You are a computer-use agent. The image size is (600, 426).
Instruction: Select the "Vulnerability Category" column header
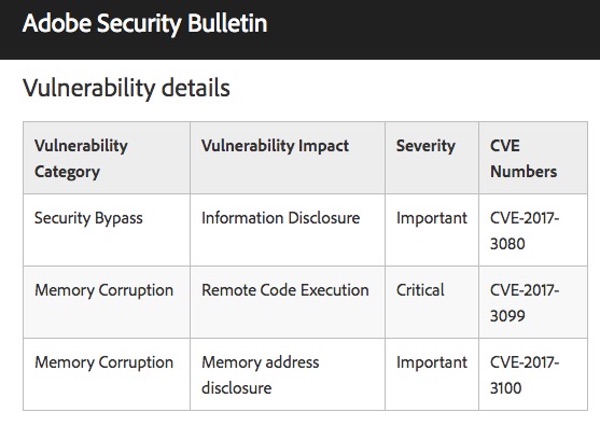pyautogui.click(x=81, y=158)
